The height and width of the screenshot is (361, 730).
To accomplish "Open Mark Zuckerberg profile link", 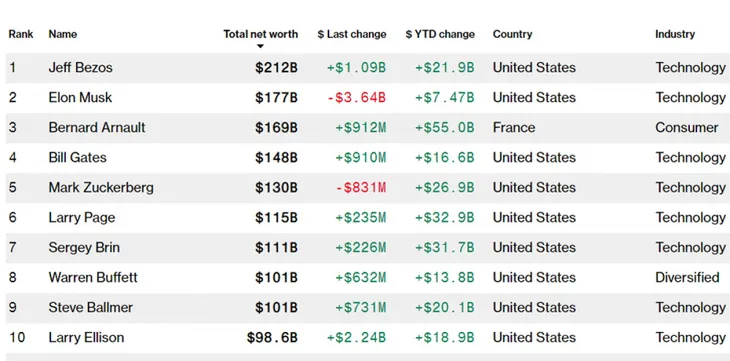I will (101, 188).
